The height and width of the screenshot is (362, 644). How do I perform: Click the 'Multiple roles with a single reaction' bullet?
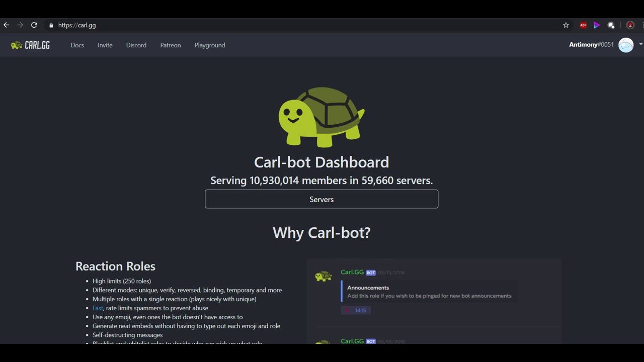[175, 299]
